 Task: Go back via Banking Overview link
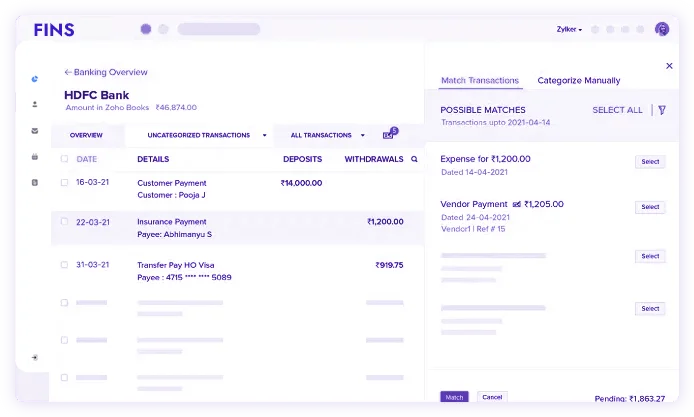click(106, 72)
